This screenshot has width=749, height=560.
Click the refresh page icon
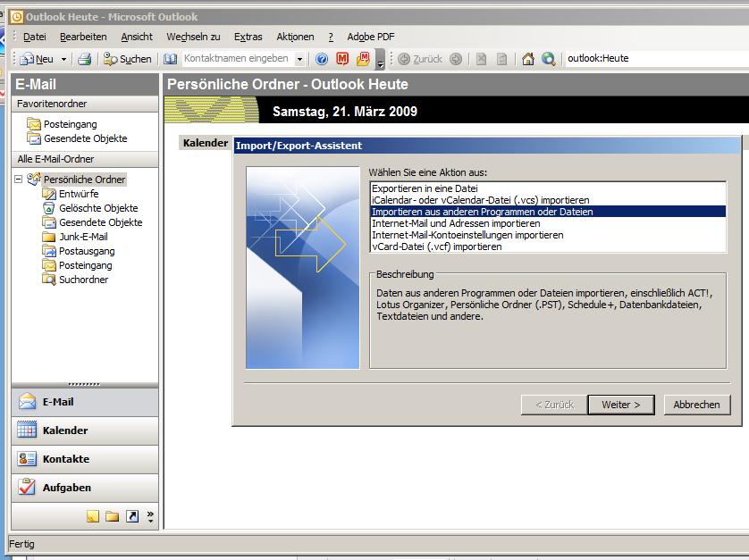coord(501,59)
